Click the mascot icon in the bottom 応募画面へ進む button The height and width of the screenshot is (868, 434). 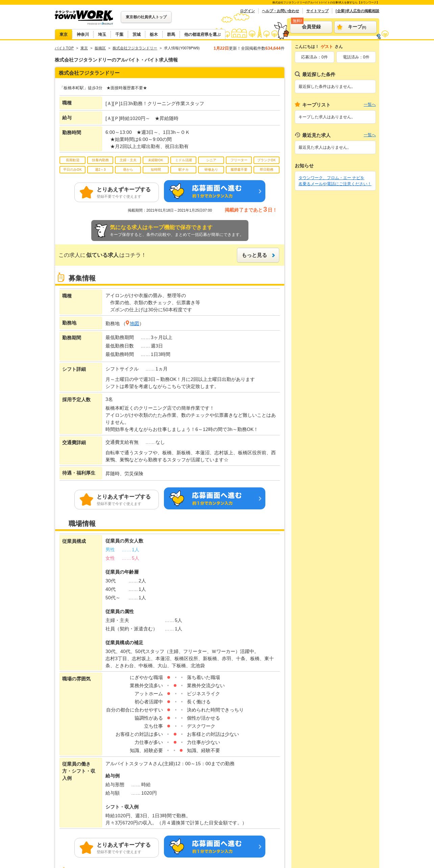tap(177, 846)
